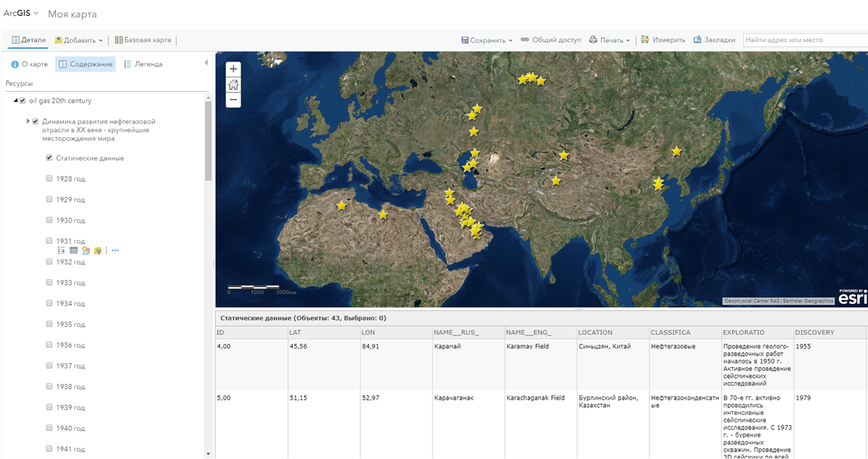
Task: Switch to the Легенда tab
Action: (143, 64)
